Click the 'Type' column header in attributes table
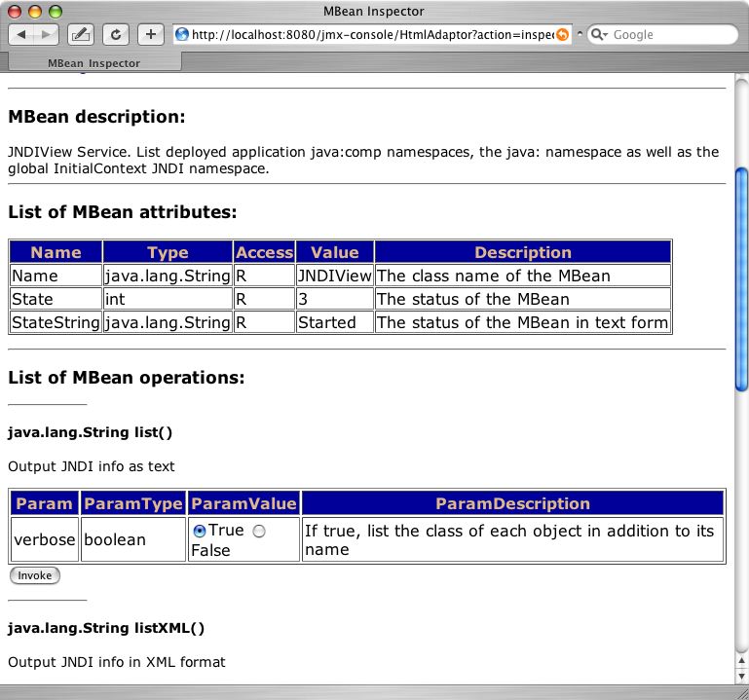This screenshot has height=700, width=749. point(168,252)
